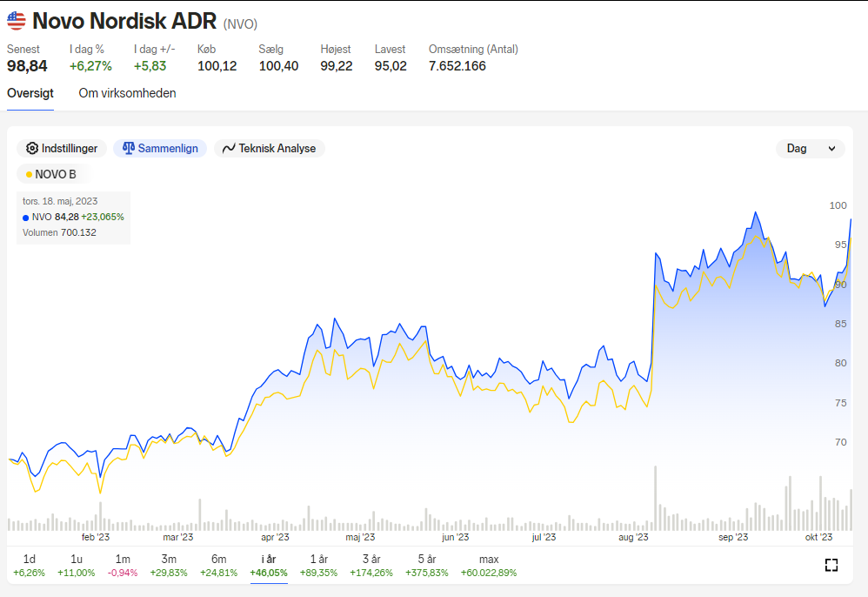Select the 1u time range
The image size is (868, 597).
click(x=77, y=566)
